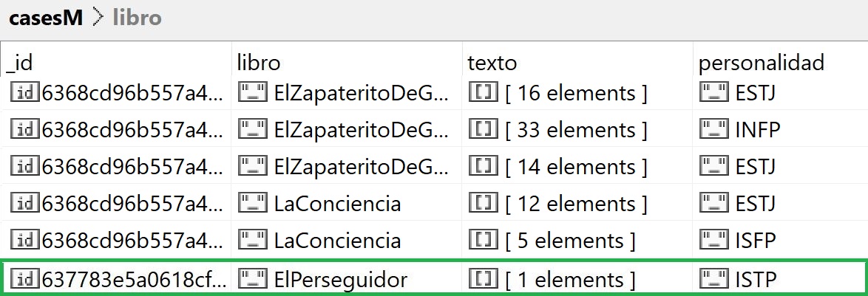
Task: Click the personalidad column header
Action: click(761, 63)
